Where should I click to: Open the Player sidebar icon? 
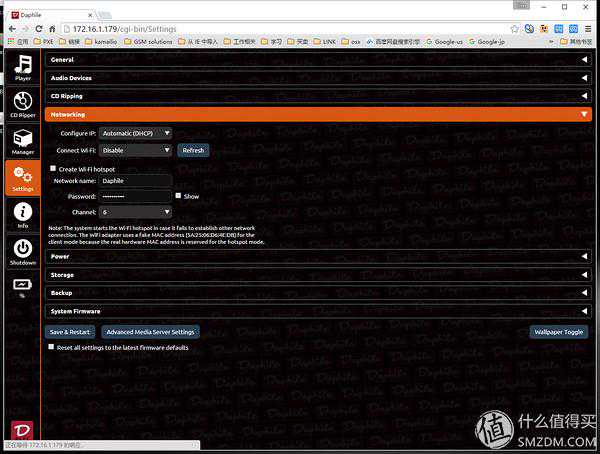click(22, 67)
